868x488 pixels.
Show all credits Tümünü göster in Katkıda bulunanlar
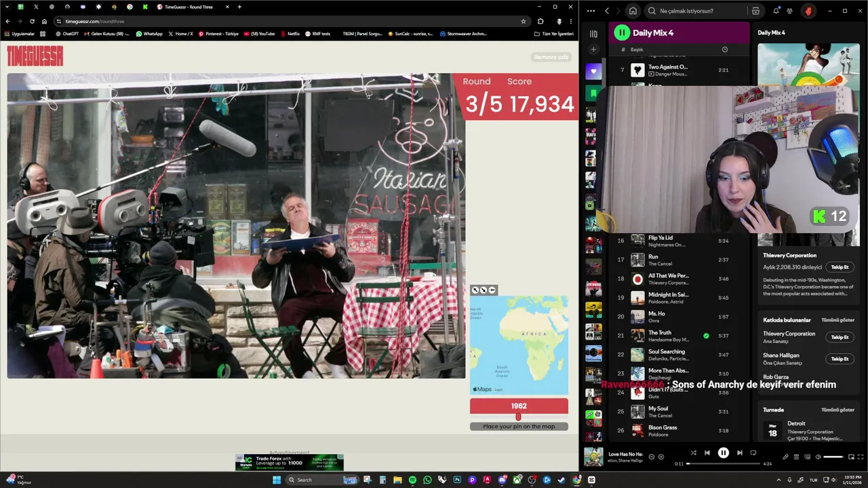837,320
